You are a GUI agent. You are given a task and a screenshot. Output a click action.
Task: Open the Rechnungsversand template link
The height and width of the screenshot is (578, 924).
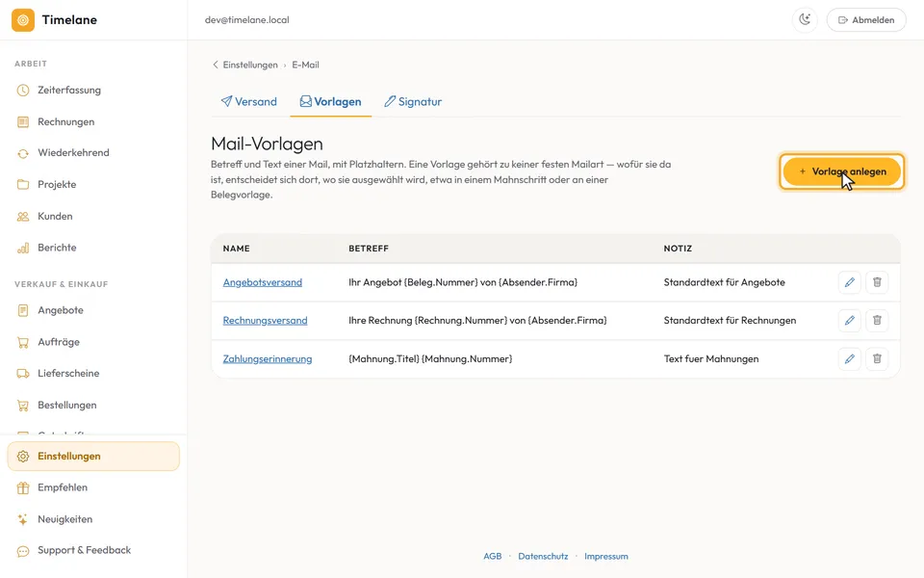pos(266,320)
